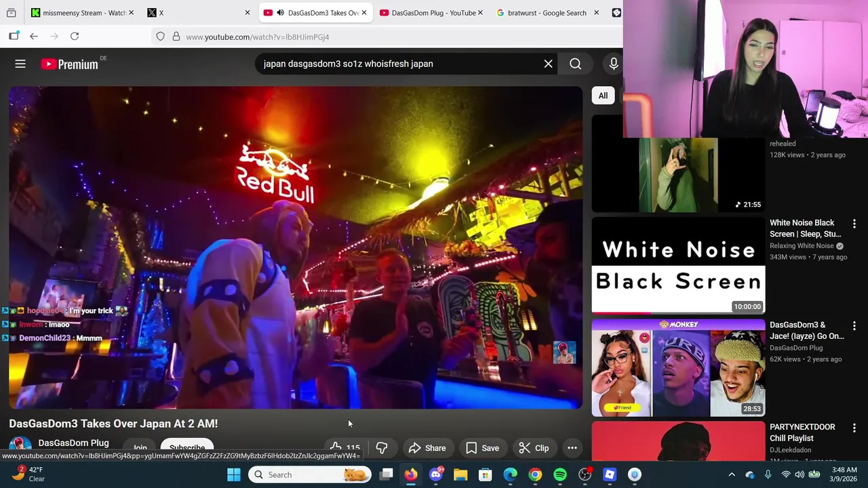Viewport: 868px width, 488px height.
Task: Open Discord from taskbar
Action: coord(436,474)
